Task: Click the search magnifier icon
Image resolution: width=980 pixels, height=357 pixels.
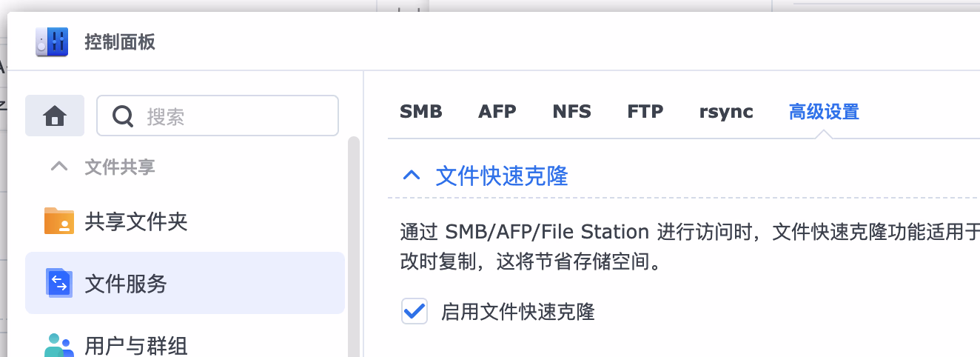Action: 123,116
